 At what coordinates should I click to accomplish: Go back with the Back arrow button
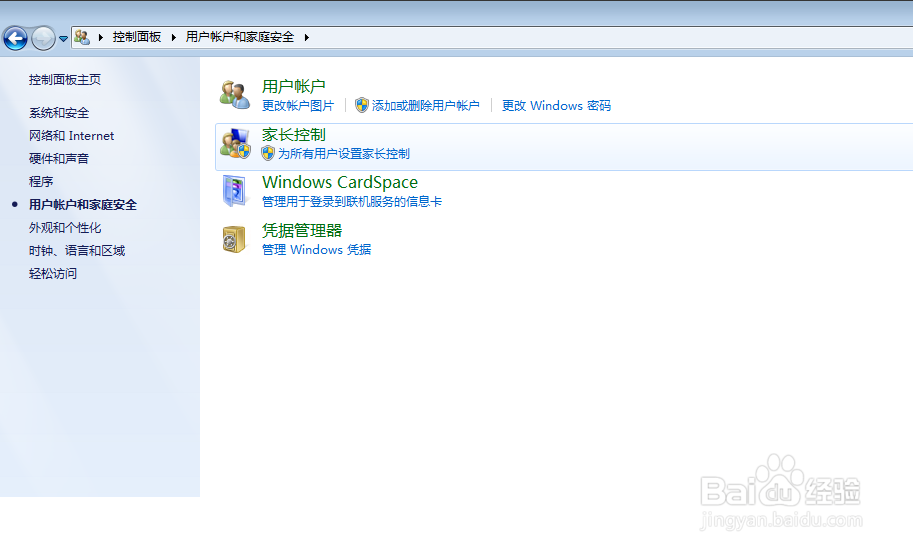(15, 38)
